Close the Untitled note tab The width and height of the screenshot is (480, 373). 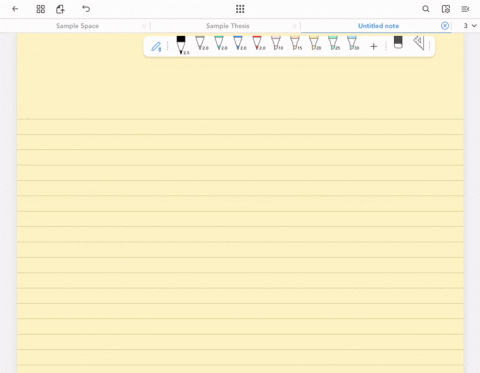click(x=445, y=26)
